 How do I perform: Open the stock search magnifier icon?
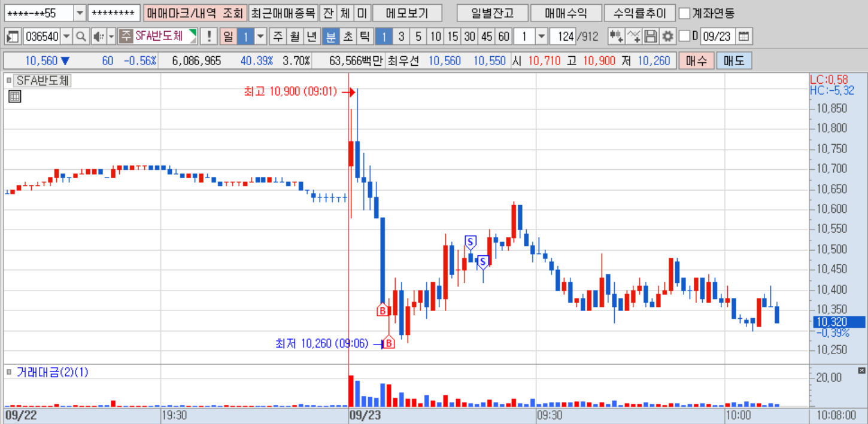coord(80,36)
